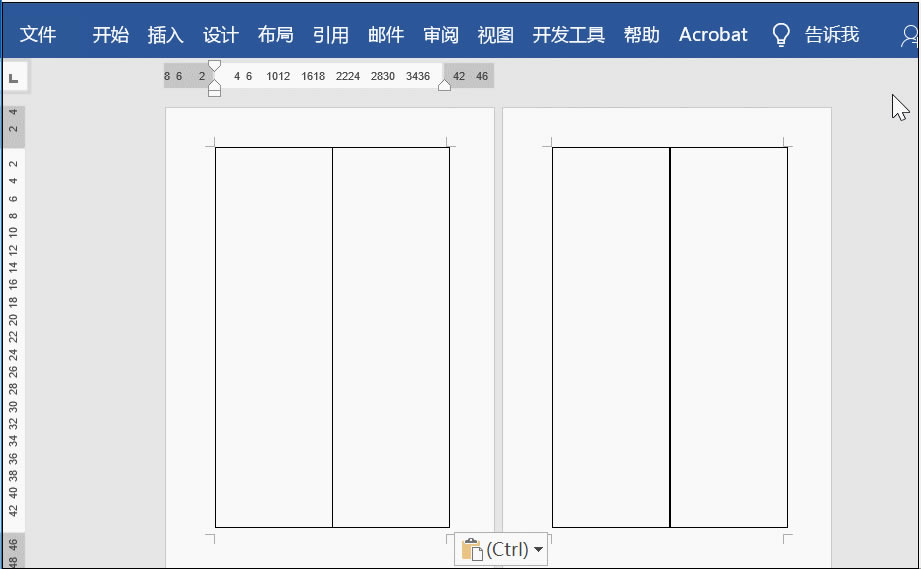Open the paste options (Ctrl) dropdown
Screen dimensions: 921x569
(539, 550)
